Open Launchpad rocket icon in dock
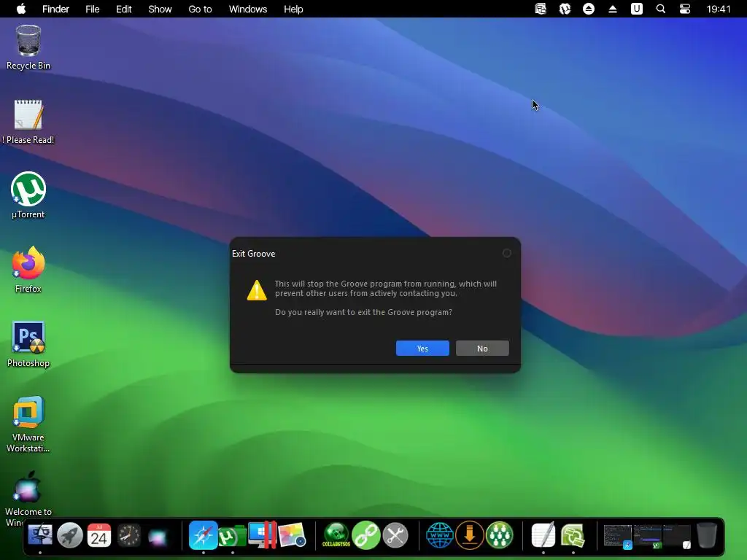This screenshot has height=560, width=747. [x=69, y=535]
